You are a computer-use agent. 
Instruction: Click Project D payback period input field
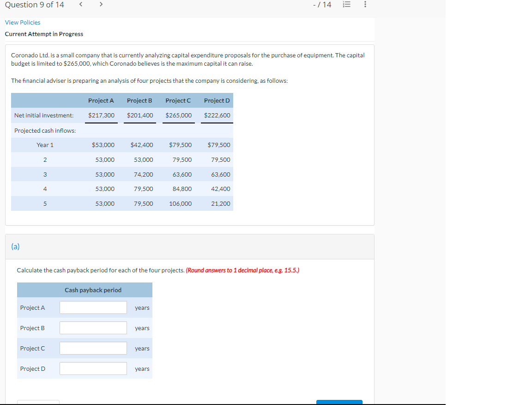point(93,368)
